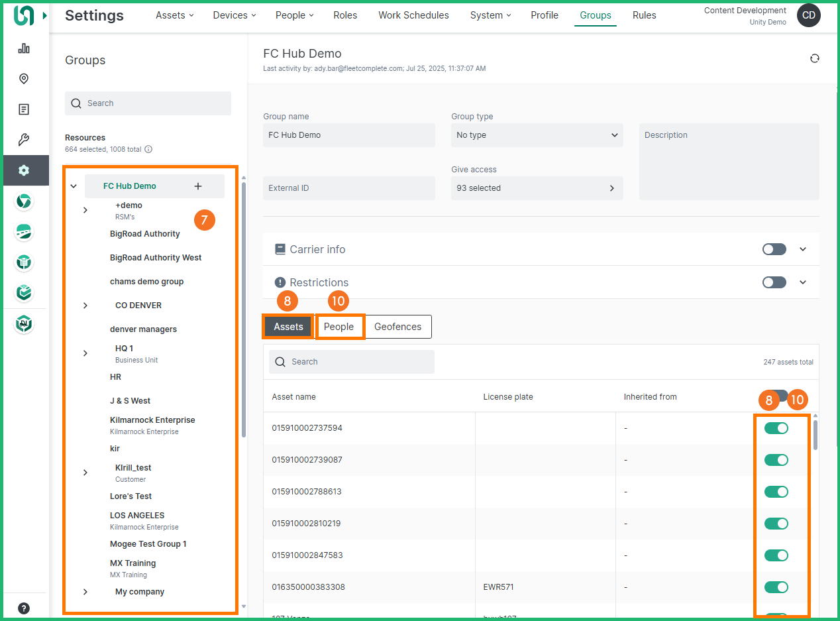Open the Rules menu item
Image resolution: width=840 pixels, height=621 pixels.
[x=644, y=15]
